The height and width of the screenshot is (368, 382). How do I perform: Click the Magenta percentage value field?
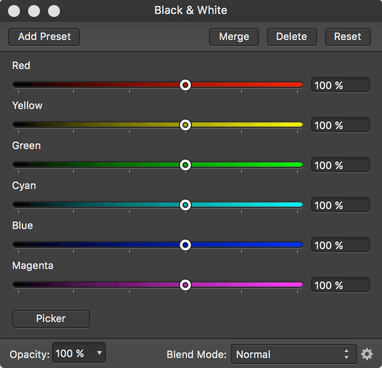click(x=340, y=285)
